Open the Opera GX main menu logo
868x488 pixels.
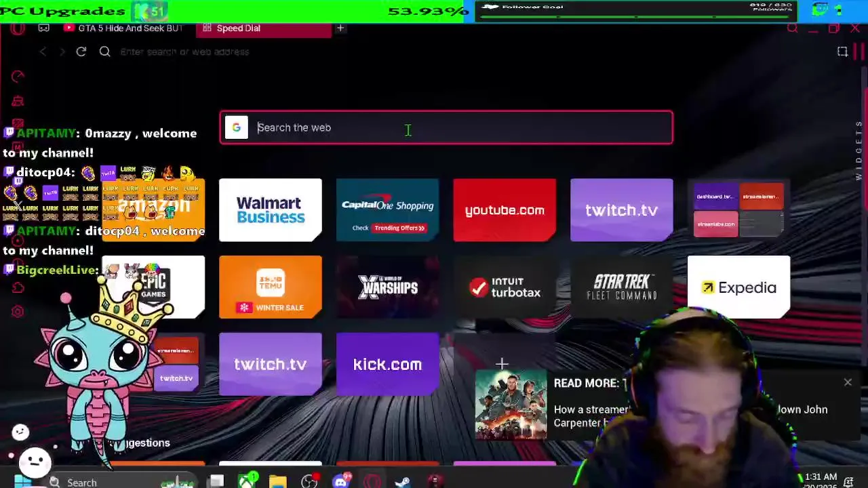18,28
